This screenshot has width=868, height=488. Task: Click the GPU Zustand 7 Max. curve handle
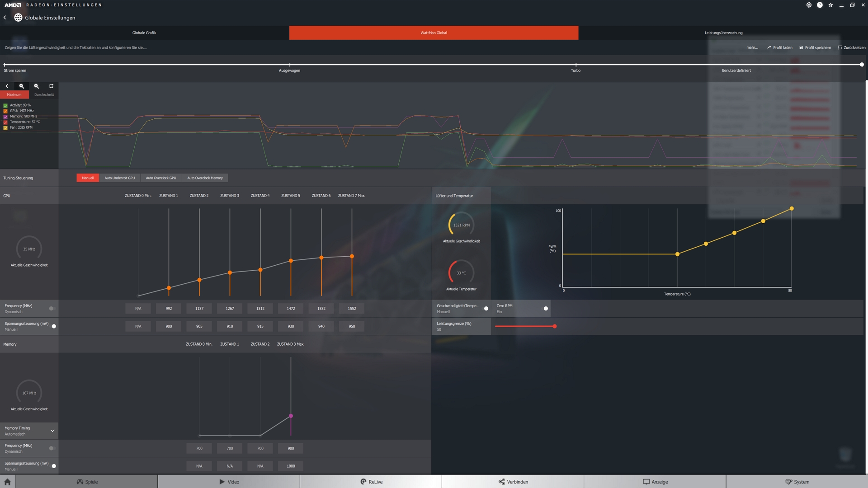click(x=352, y=256)
